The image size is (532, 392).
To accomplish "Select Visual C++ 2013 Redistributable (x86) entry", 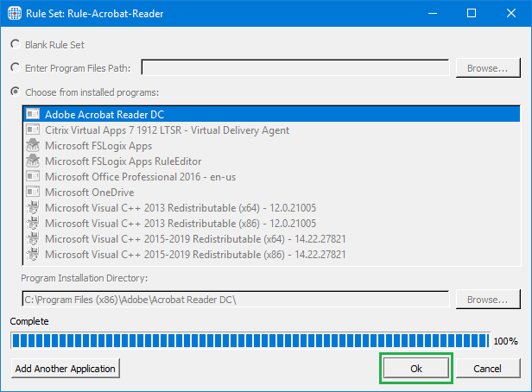I will click(272, 224).
